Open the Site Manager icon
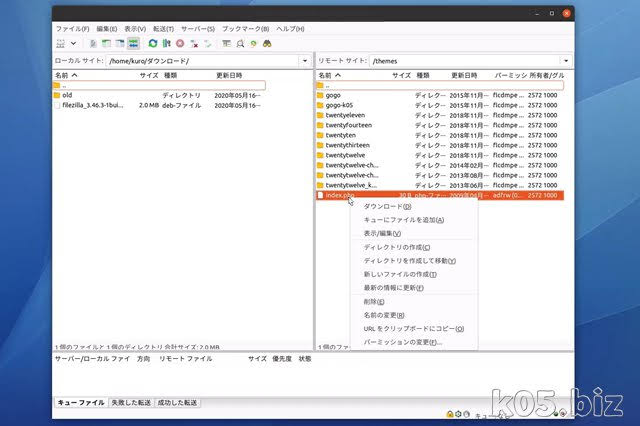This screenshot has height=426, width=640. click(61, 43)
